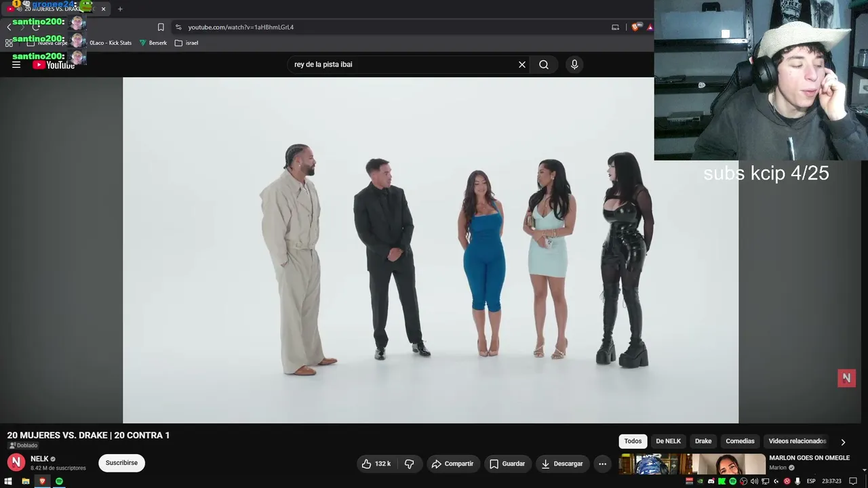Click the address bar URL youtube.com/watch
Screen dimensions: 868x488
241,27
